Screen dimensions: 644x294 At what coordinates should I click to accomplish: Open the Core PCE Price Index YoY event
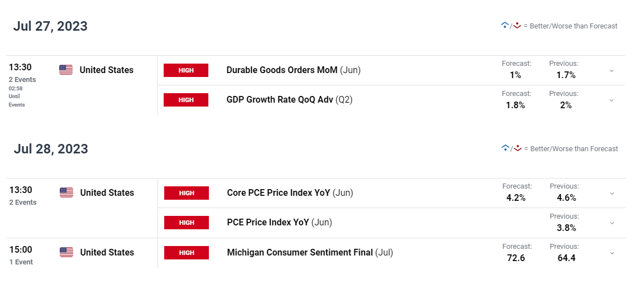pyautogui.click(x=279, y=193)
